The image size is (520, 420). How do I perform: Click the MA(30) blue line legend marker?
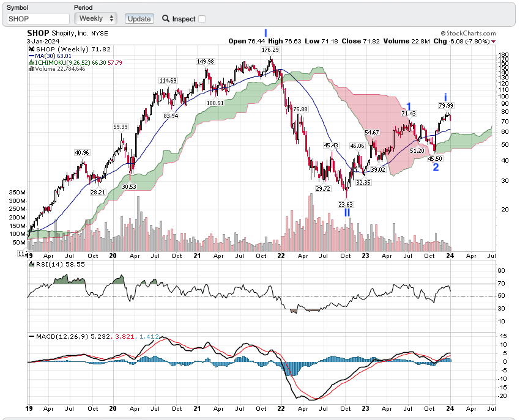click(x=31, y=56)
